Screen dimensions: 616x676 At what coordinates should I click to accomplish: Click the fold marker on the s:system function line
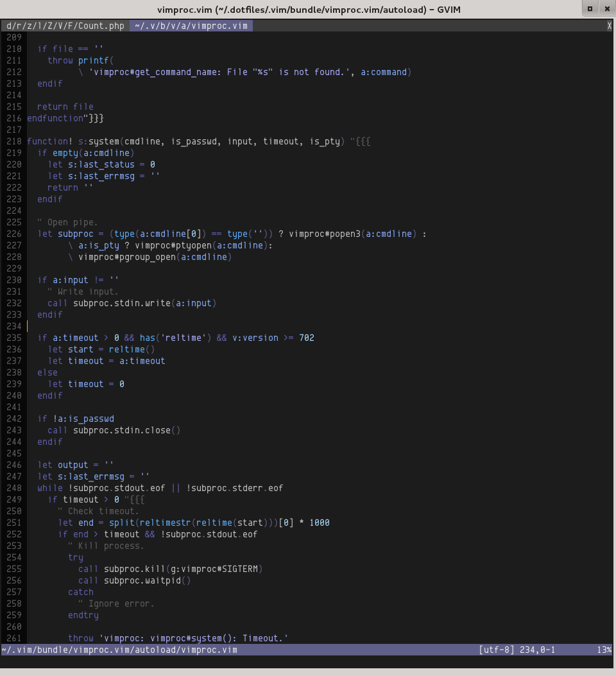(361, 141)
